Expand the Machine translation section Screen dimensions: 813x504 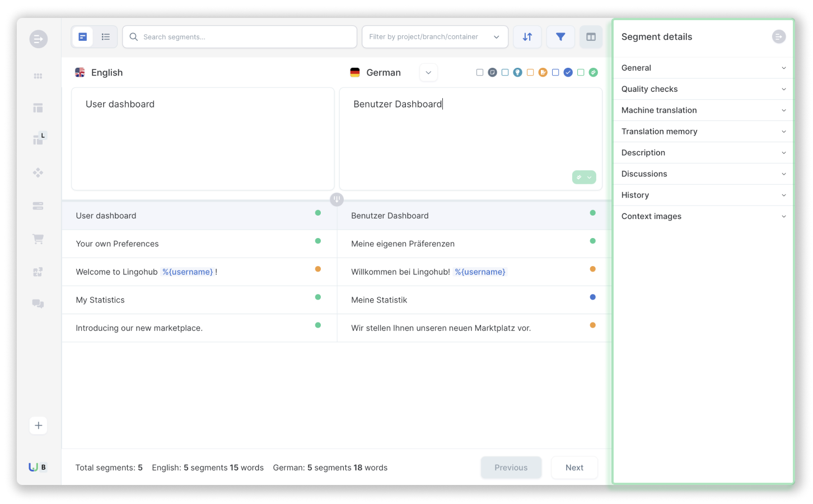pyautogui.click(x=703, y=110)
